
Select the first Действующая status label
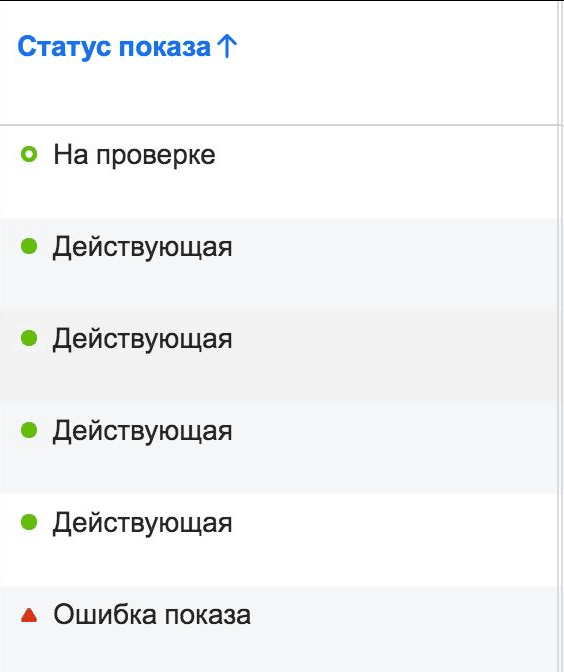pyautogui.click(x=142, y=248)
